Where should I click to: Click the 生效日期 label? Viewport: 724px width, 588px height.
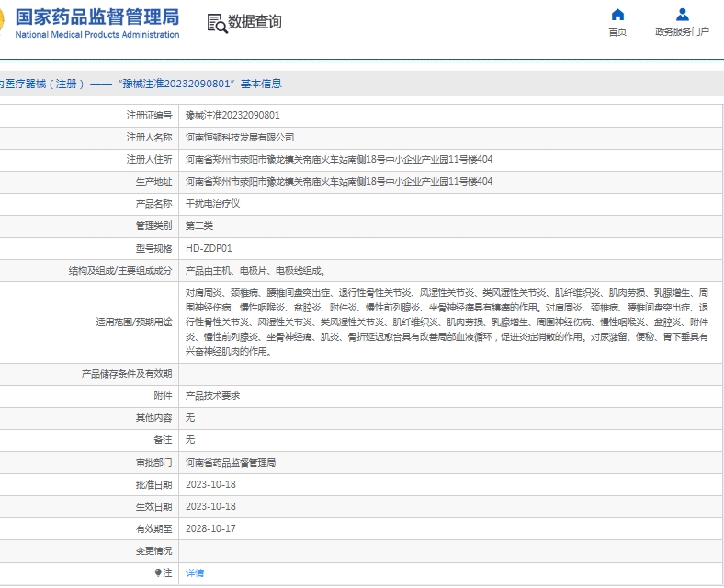click(153, 507)
